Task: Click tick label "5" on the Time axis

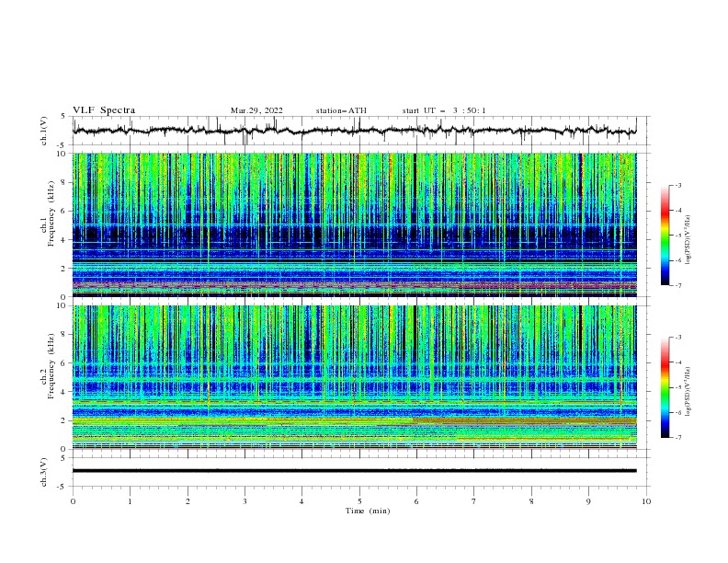Action: [x=359, y=501]
